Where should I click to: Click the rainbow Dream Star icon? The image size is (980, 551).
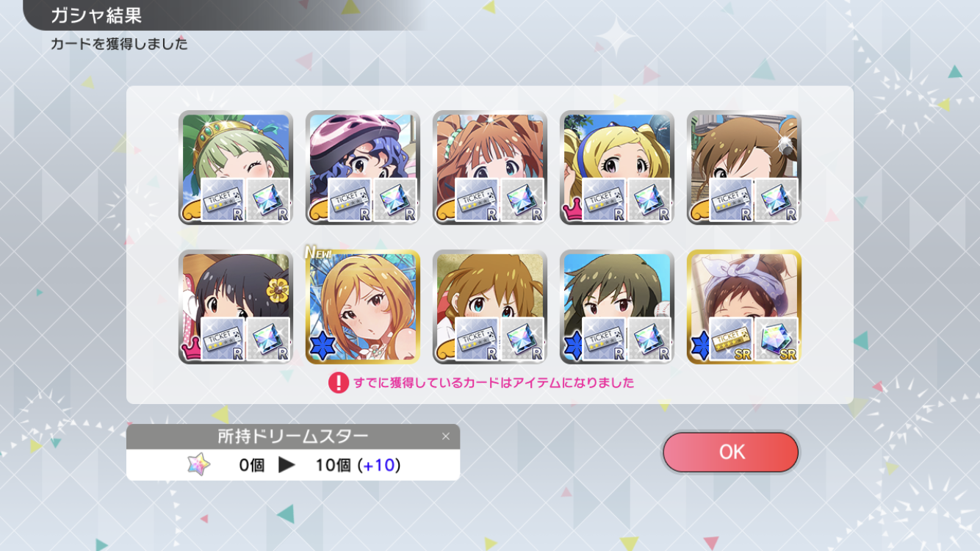[x=198, y=464]
